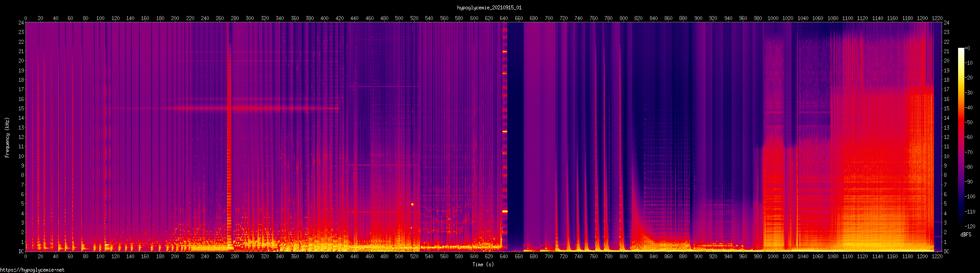The height and width of the screenshot is (273, 980).
Task: Click the 640 tick on the top time axis
Action: tap(504, 18)
